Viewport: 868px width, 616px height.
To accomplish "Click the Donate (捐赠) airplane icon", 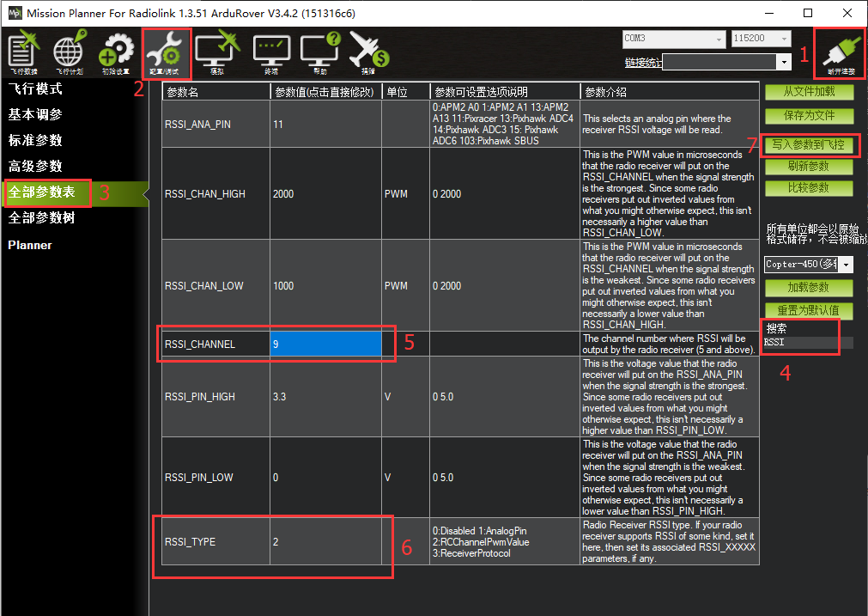I will (369, 53).
